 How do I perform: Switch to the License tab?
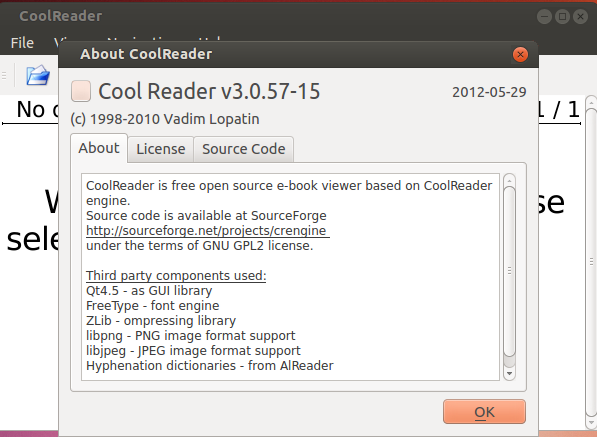[x=161, y=149]
